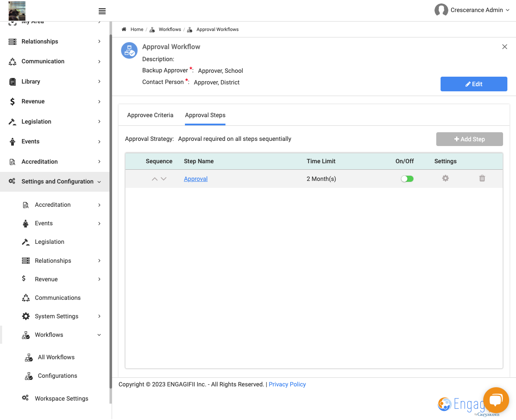Open settings Legislation submenu item
The height and width of the screenshot is (420, 516).
(50, 242)
